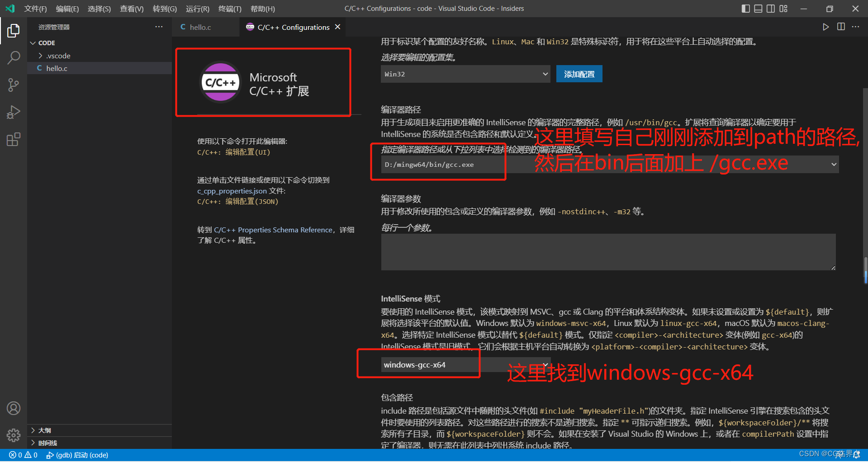Open the Manage gear icon

tap(14, 435)
